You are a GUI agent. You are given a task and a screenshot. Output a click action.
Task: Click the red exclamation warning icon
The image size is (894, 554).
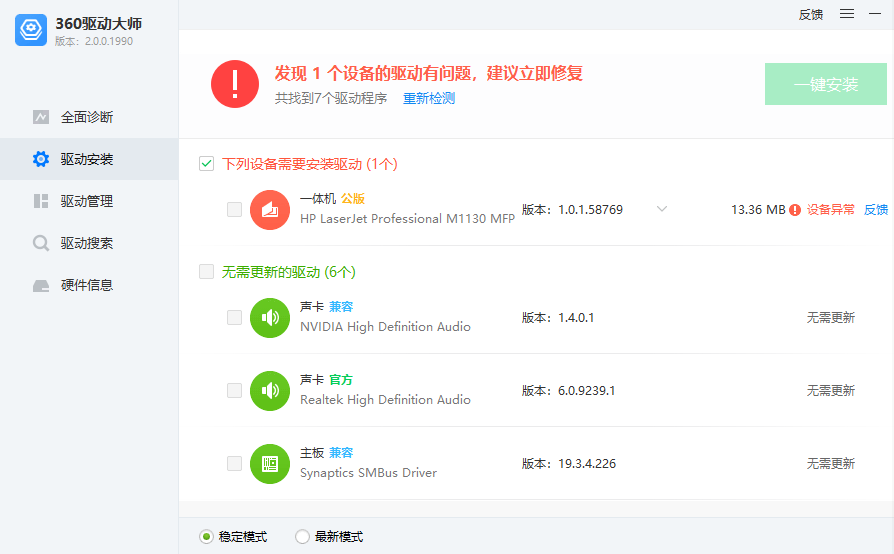pos(235,84)
